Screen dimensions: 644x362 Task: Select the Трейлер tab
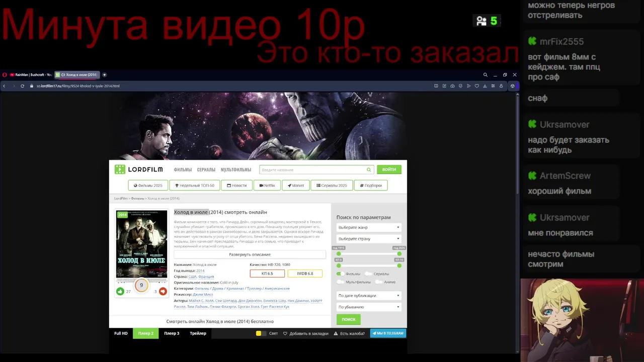tap(198, 333)
